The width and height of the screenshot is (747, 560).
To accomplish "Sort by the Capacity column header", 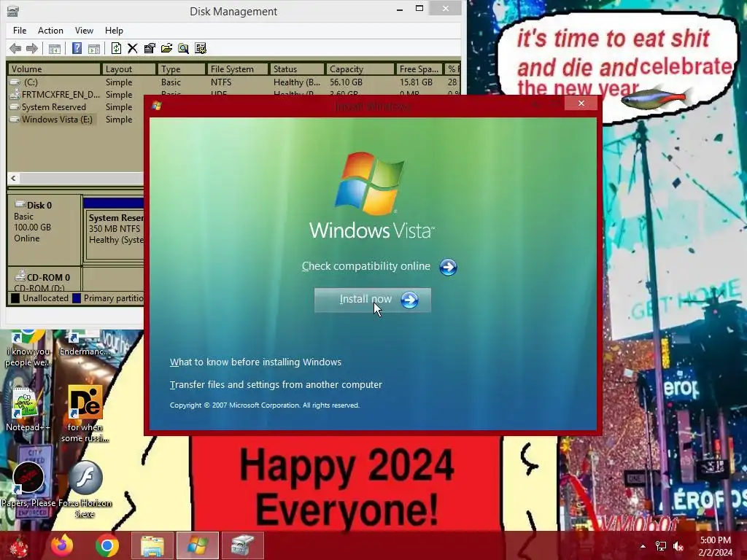I will pos(360,69).
